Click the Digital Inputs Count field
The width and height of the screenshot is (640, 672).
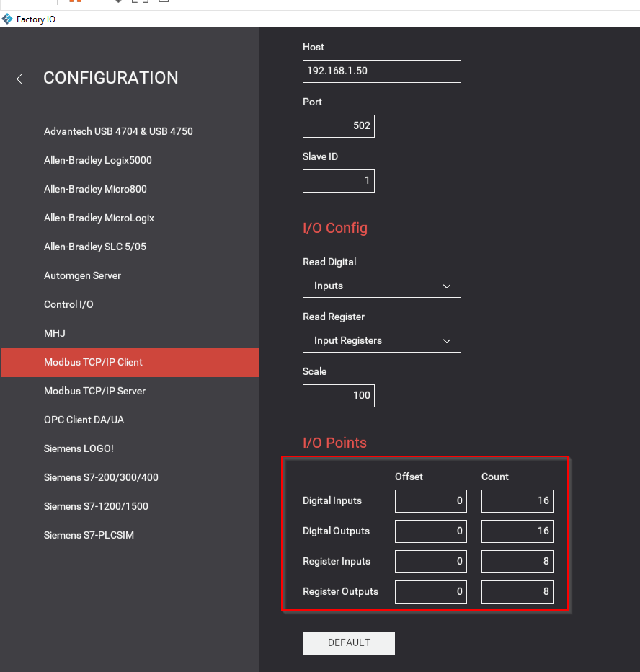[x=517, y=501]
